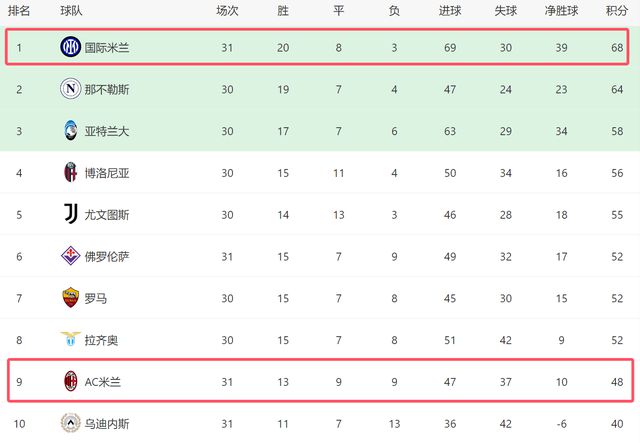Click the 进球 column header
The image size is (640, 443).
(x=450, y=11)
